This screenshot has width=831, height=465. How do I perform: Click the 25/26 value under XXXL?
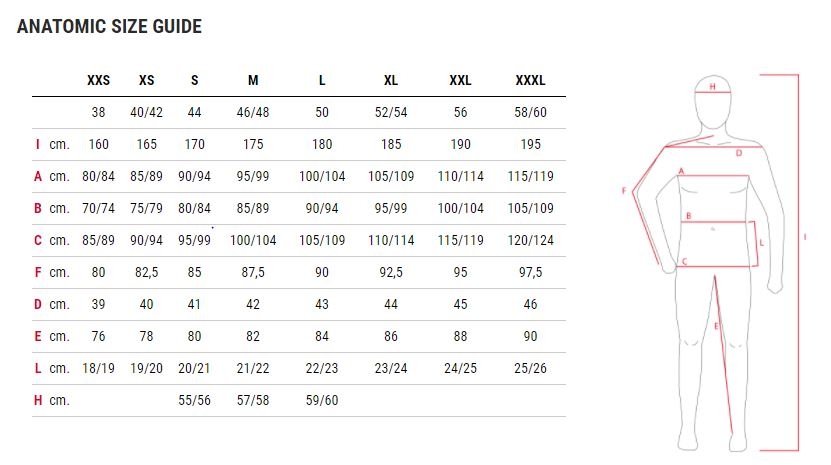pyautogui.click(x=530, y=368)
